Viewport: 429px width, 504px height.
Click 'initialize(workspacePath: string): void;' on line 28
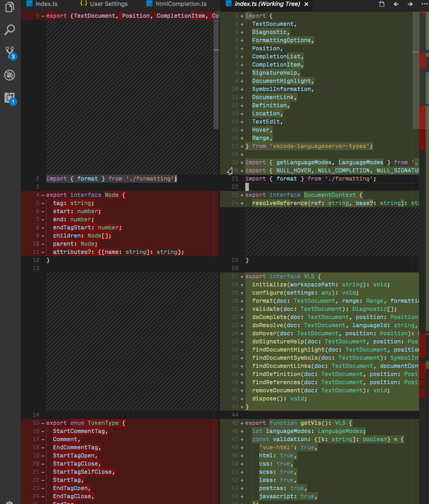tap(321, 285)
